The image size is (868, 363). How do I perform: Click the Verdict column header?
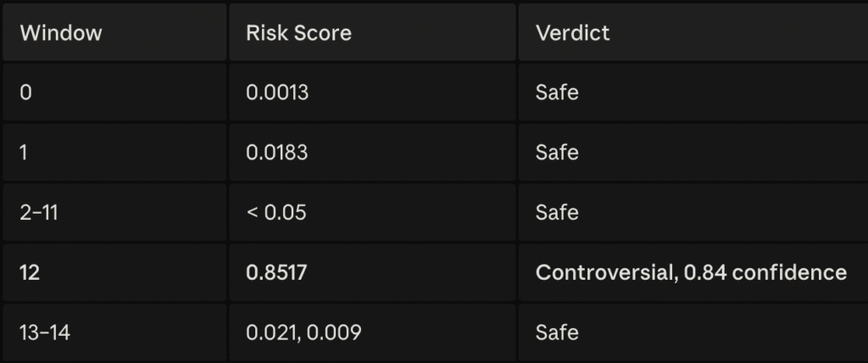(572, 34)
